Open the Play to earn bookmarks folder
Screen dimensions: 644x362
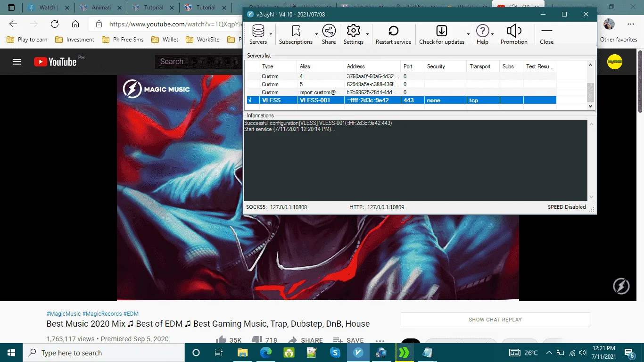[27, 40]
